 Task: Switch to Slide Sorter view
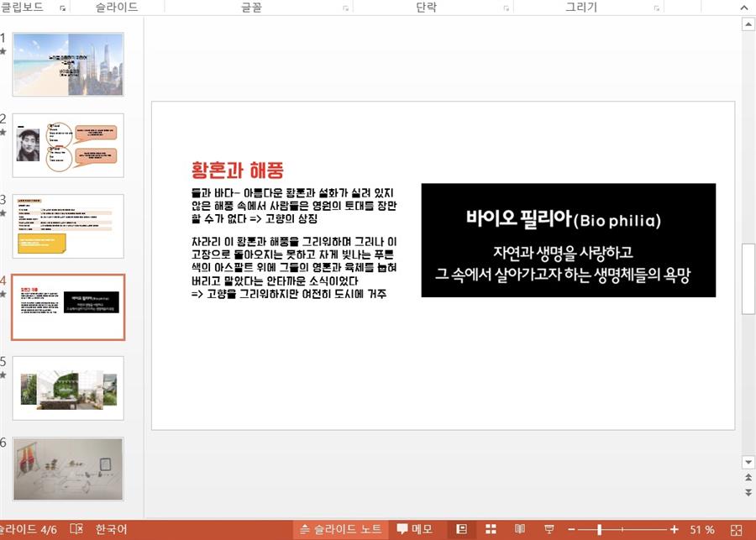coord(491,529)
